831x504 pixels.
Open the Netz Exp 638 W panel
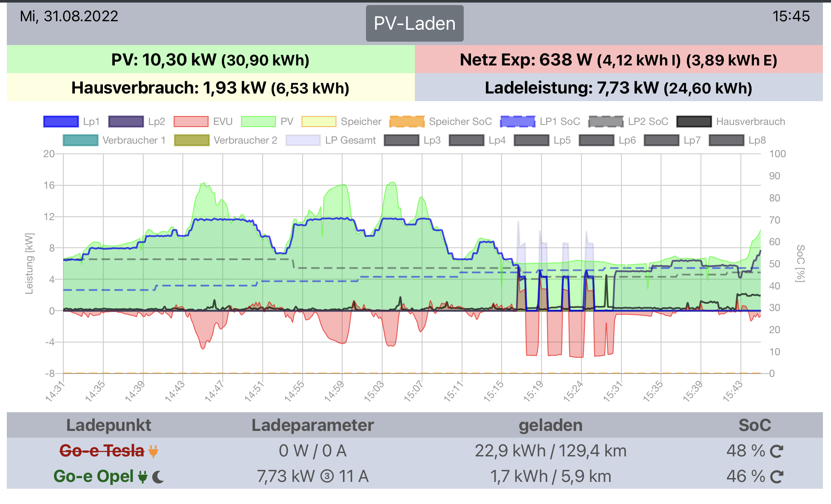click(618, 59)
